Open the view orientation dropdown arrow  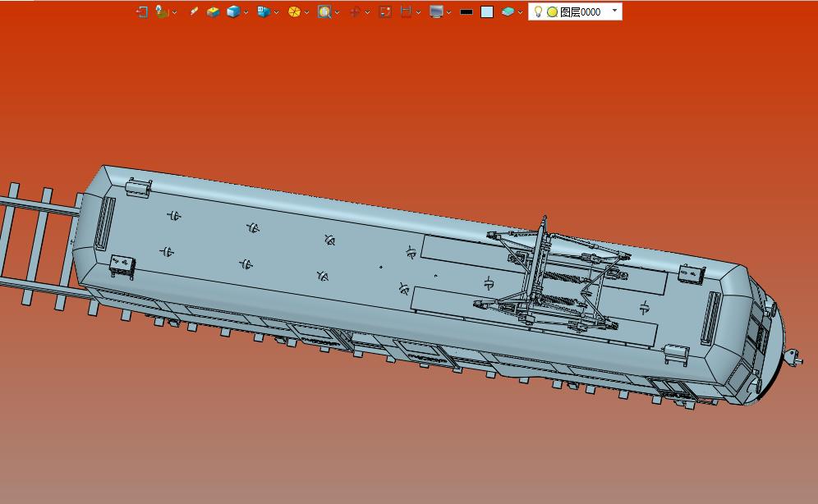click(x=276, y=12)
